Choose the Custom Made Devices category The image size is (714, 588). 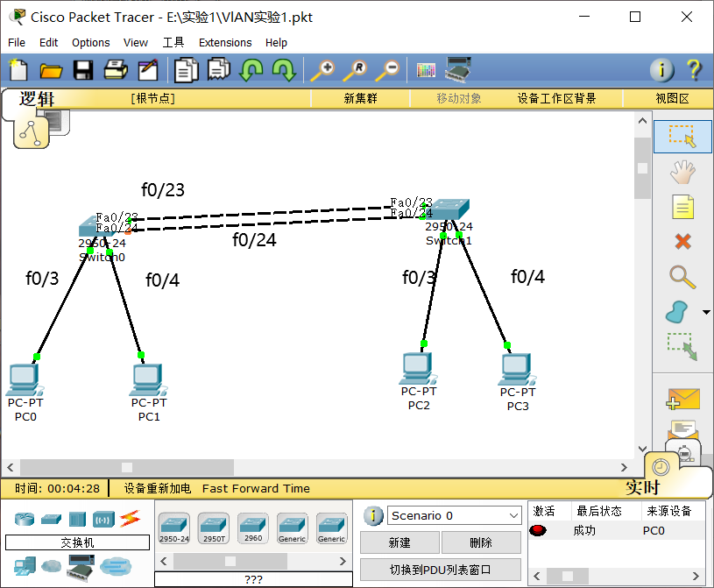point(81,568)
